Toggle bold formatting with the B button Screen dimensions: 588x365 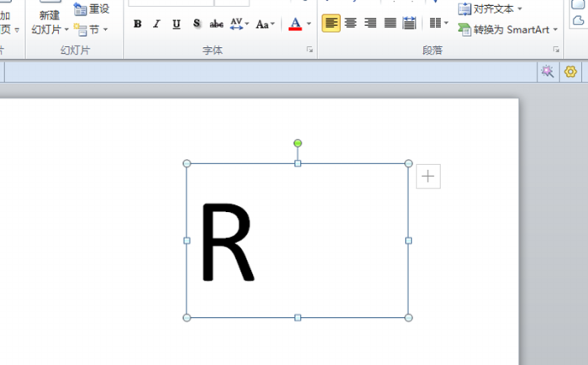coord(138,24)
